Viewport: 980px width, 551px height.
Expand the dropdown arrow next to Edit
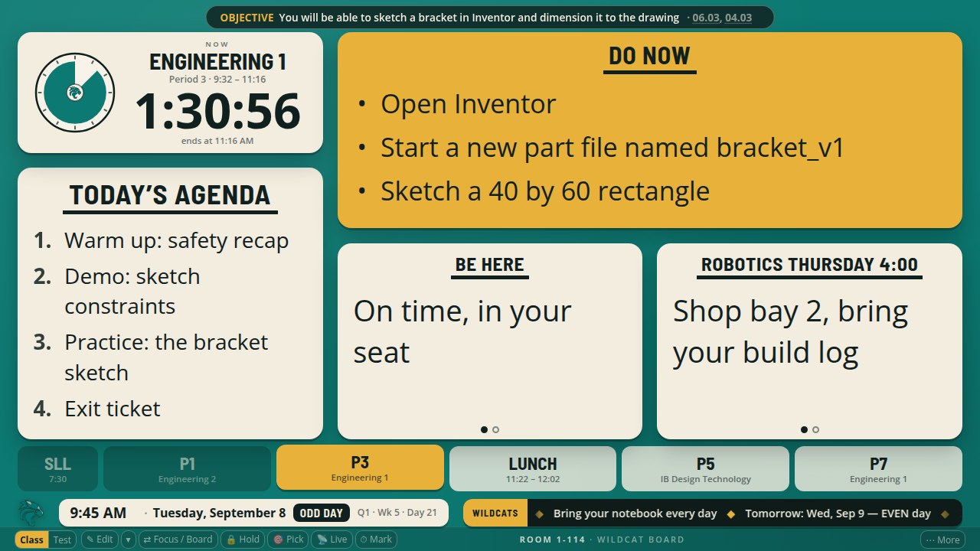[x=128, y=540]
